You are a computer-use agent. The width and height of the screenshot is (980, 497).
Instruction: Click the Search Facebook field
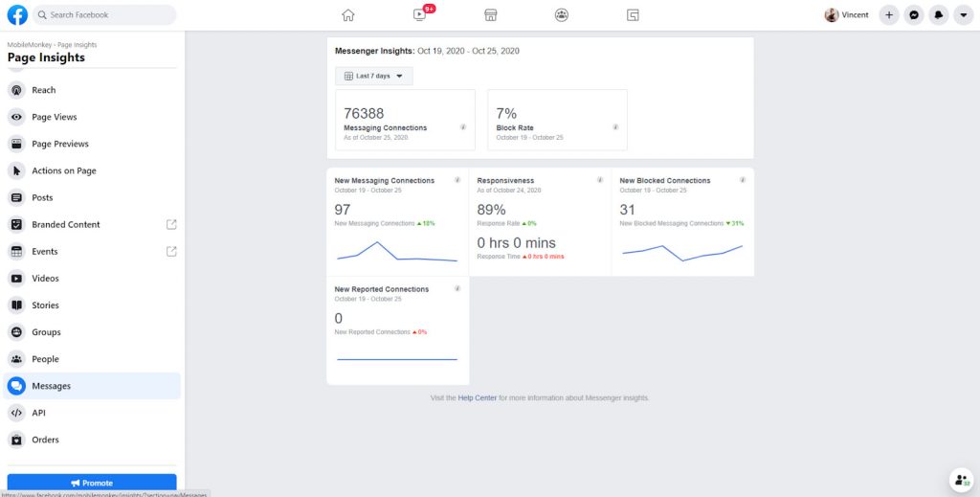(x=104, y=15)
